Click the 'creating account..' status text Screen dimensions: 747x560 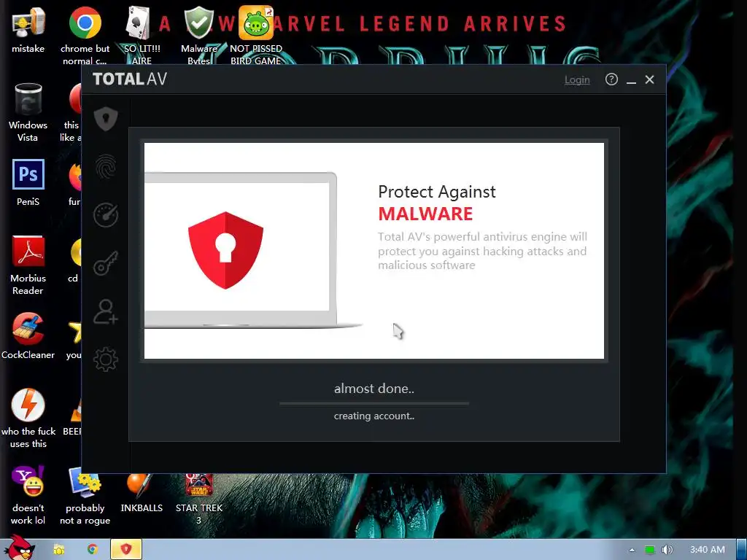click(x=374, y=416)
